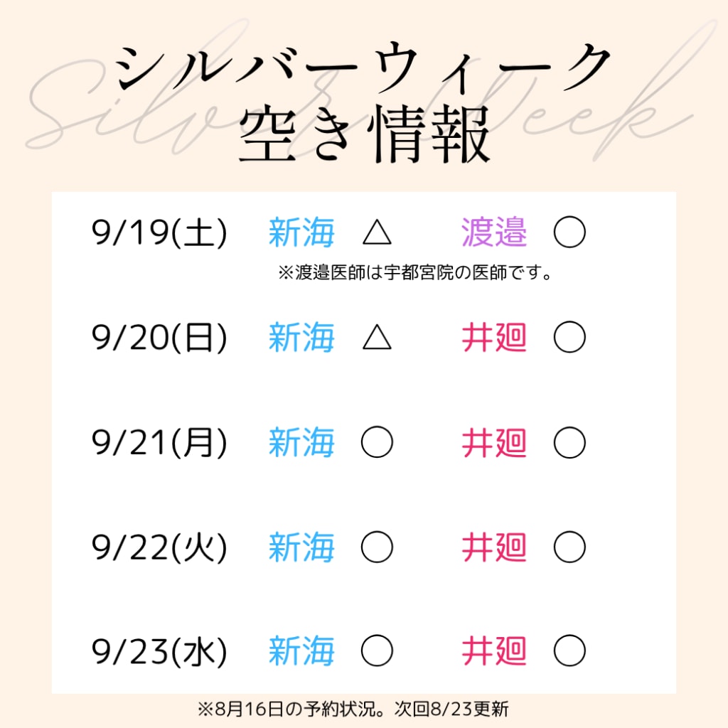Click the circle beside 9/23 新海
The image size is (728, 728).
pos(377,651)
